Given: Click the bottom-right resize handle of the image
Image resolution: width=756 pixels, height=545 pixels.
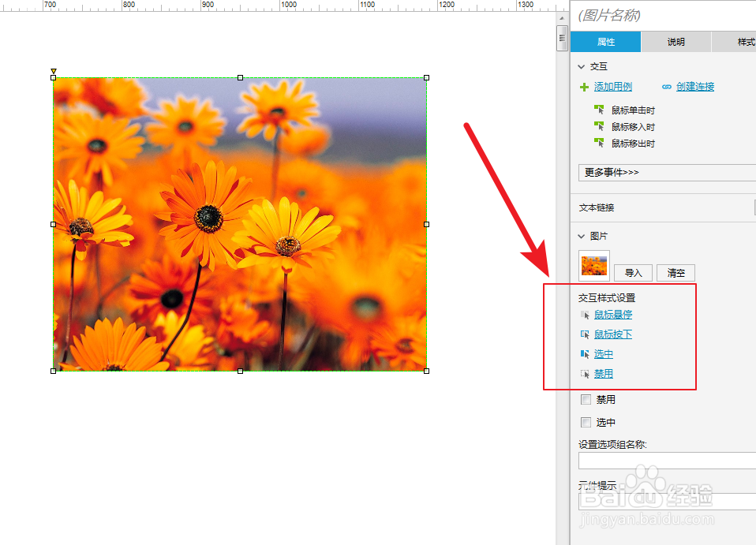Looking at the screenshot, I should pos(426,371).
